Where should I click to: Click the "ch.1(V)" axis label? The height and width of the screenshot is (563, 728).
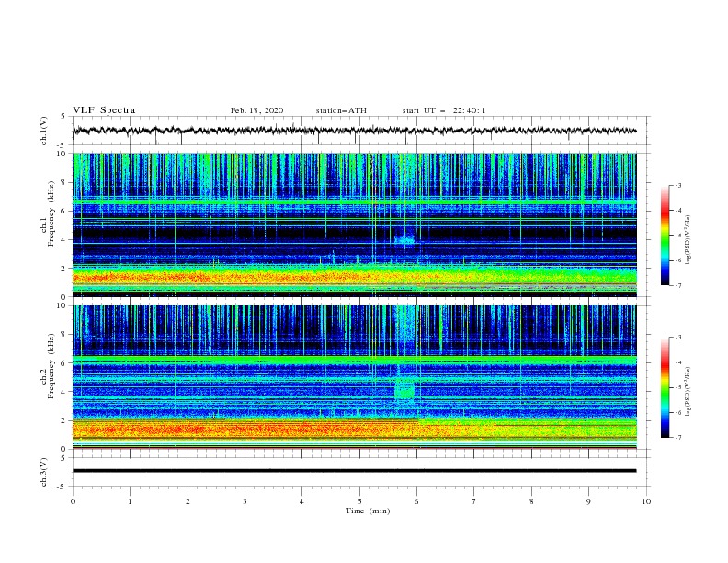[x=44, y=131]
